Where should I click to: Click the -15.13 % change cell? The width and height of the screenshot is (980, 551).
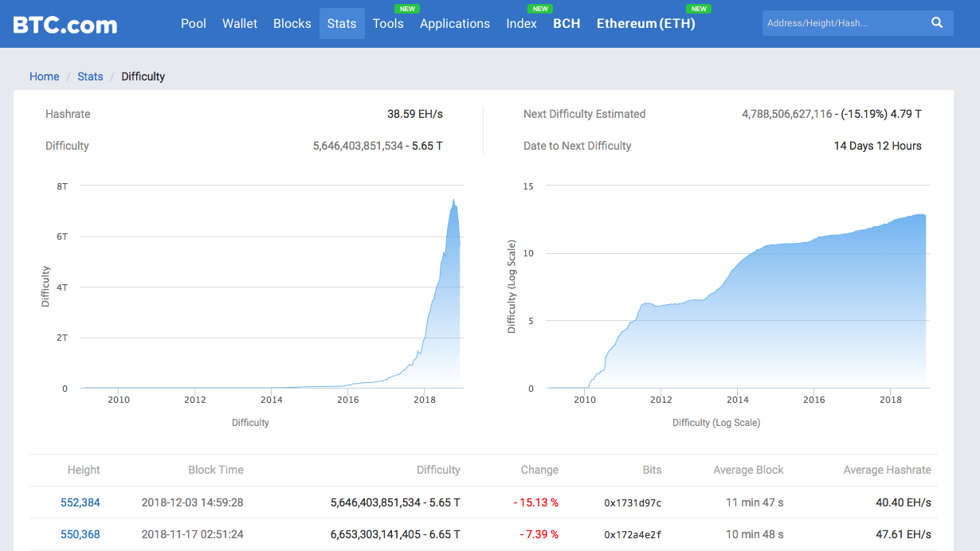(535, 502)
